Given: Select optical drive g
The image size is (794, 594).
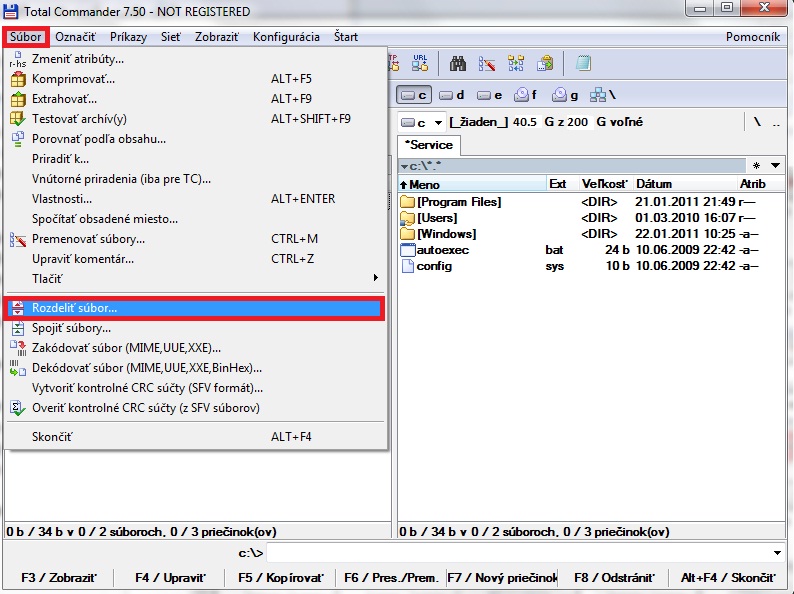Looking at the screenshot, I should (565, 95).
